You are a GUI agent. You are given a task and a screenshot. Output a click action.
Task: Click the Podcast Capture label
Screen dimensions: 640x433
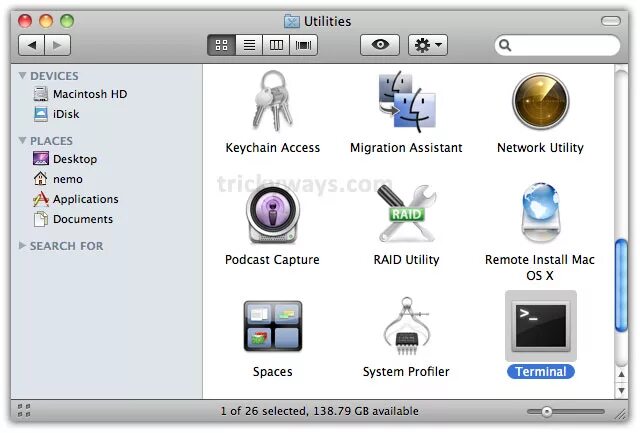[x=272, y=260]
